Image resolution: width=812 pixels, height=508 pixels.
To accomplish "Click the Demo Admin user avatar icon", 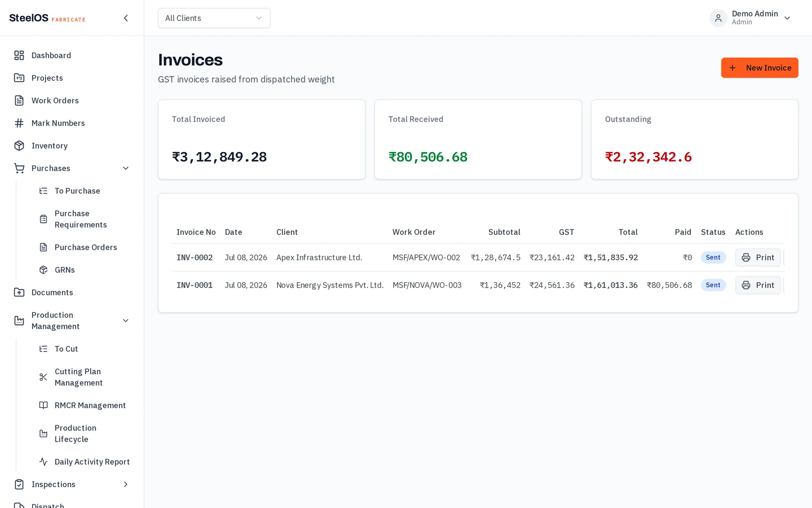I will click(718, 18).
